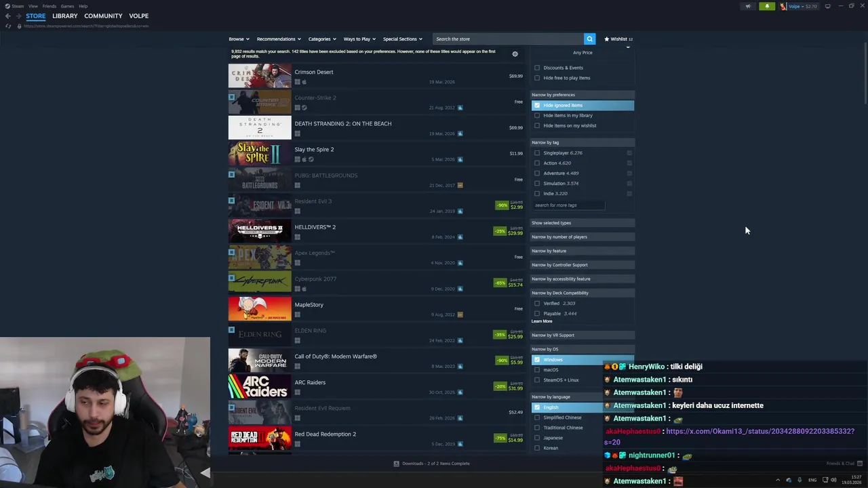
Task: Open the Categories dropdown
Action: coord(322,39)
